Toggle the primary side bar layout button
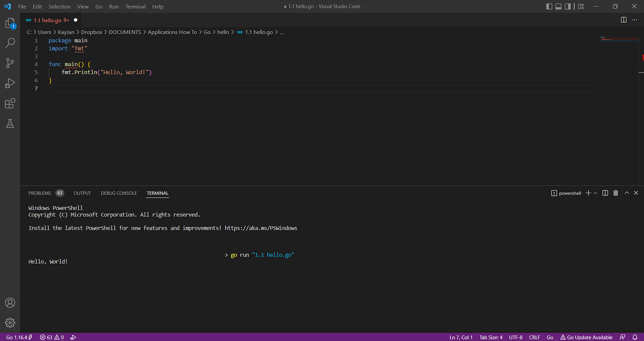 (x=549, y=6)
